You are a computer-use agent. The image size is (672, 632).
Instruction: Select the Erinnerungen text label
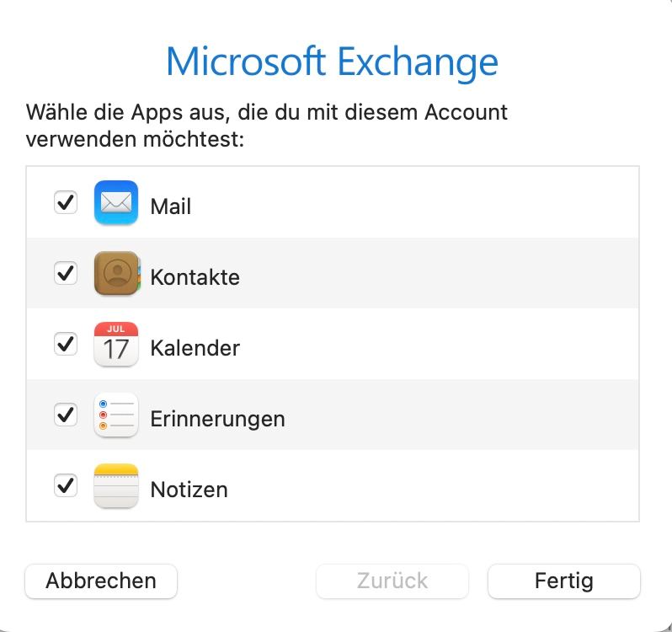pos(218,419)
